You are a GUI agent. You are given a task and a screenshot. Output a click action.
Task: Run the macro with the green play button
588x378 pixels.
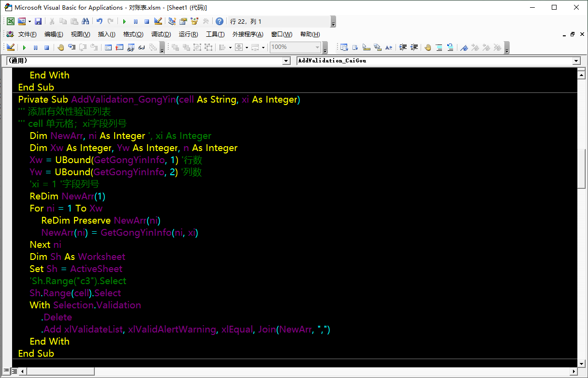click(x=124, y=21)
